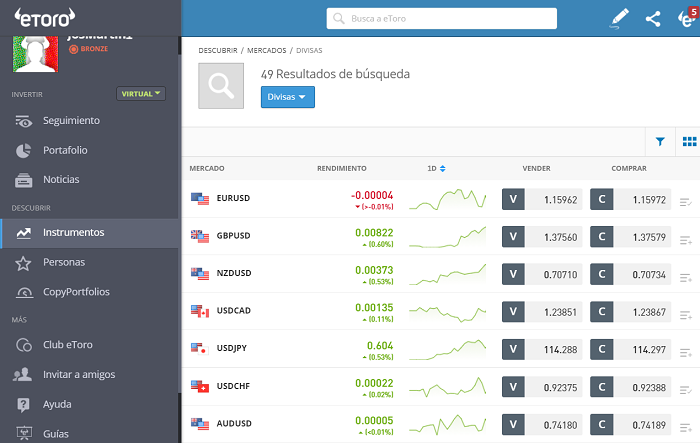Click the Invitar a amigos people icon

click(22, 375)
